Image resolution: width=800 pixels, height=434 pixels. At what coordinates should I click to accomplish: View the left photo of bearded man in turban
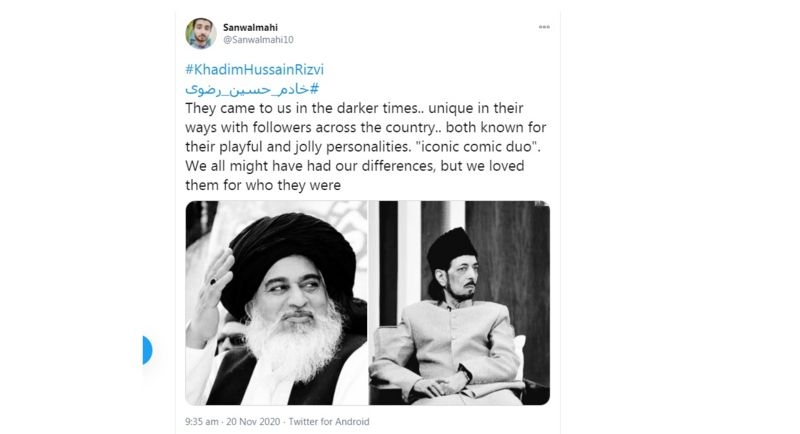[x=276, y=303]
